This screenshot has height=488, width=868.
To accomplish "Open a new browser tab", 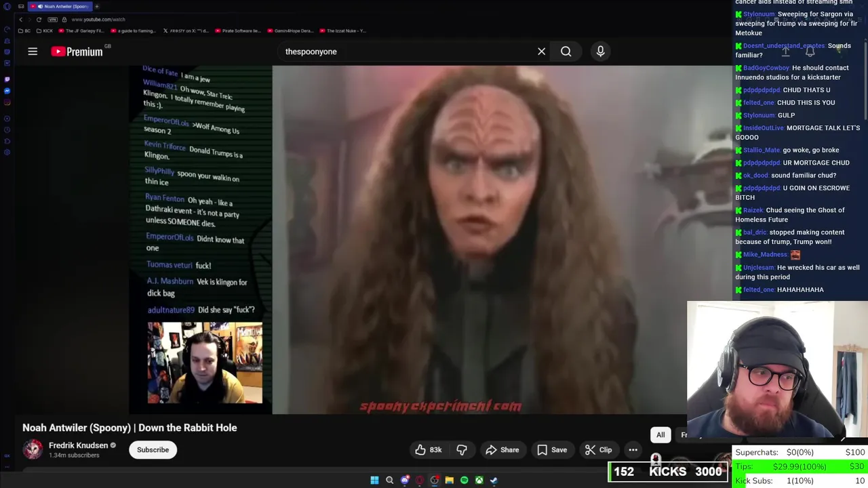I will (x=96, y=6).
